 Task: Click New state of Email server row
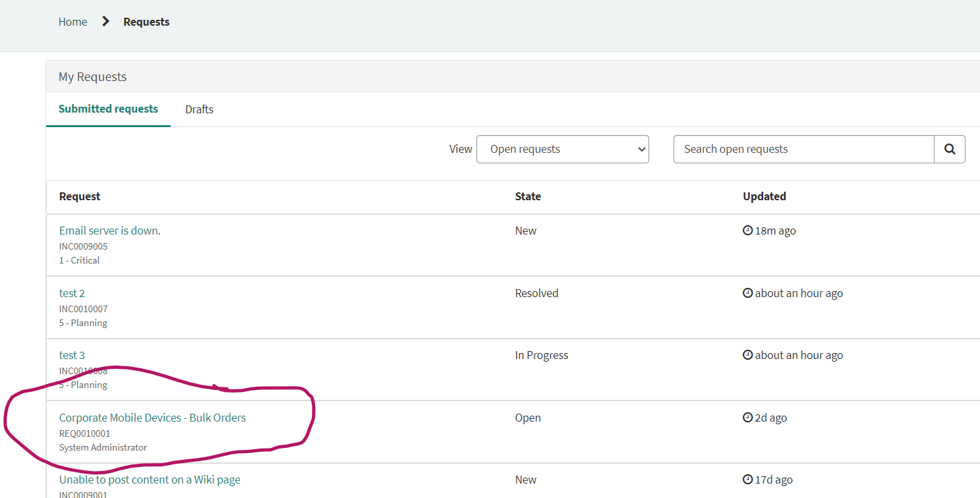[526, 231]
